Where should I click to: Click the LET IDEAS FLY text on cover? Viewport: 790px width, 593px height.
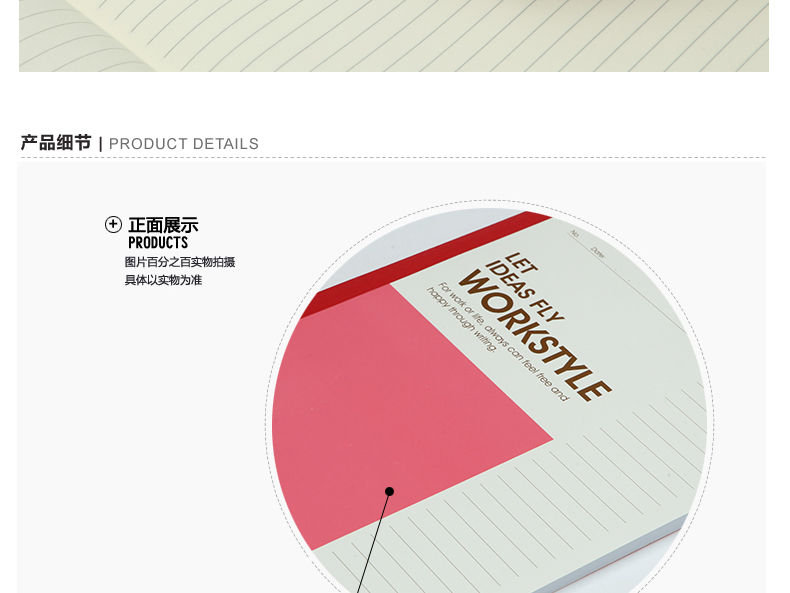click(x=524, y=286)
